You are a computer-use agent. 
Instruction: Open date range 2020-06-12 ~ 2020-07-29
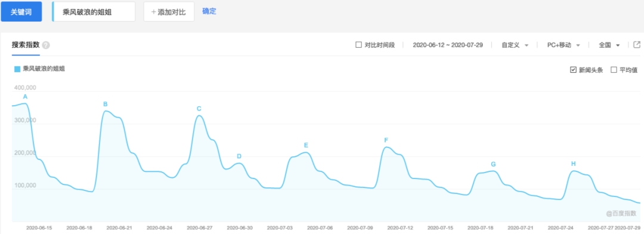coord(447,45)
